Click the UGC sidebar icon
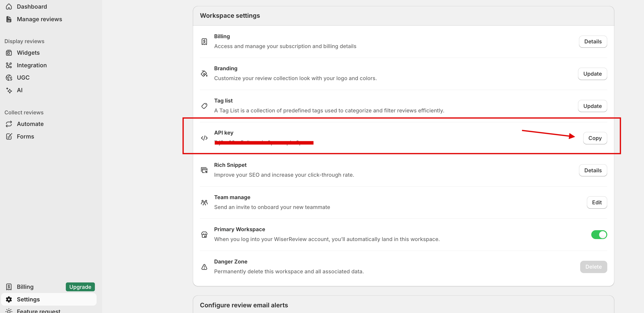 [9, 78]
